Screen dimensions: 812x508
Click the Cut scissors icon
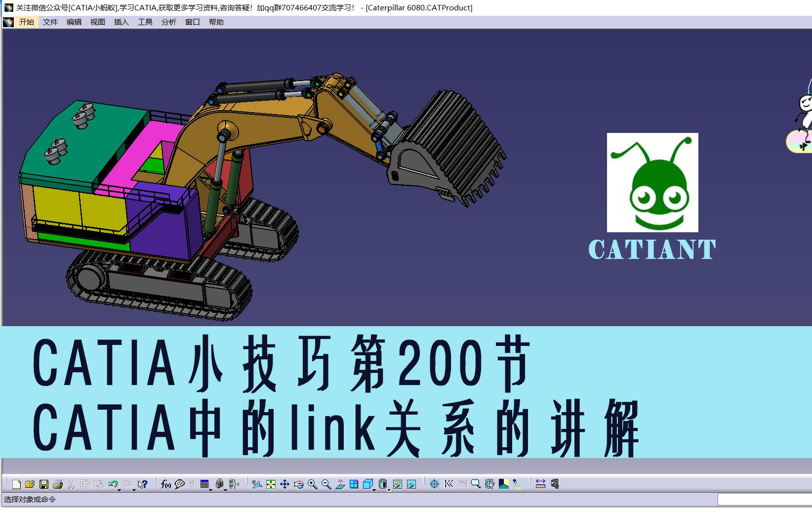tap(72, 484)
